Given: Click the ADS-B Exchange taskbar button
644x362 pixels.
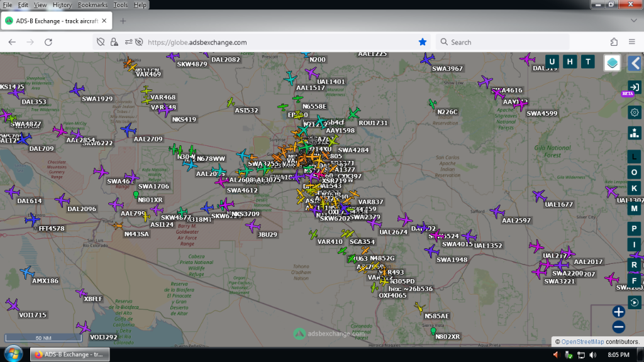Looking at the screenshot, I should pyautogui.click(x=70, y=354).
